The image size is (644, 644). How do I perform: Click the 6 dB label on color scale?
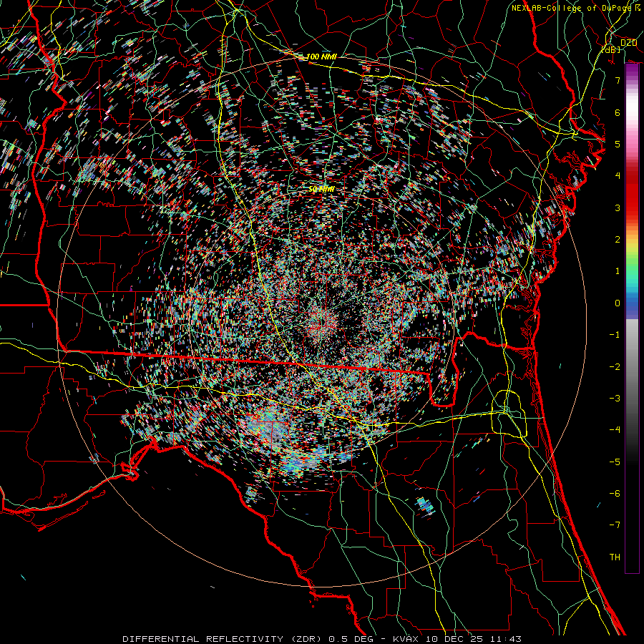click(618, 112)
